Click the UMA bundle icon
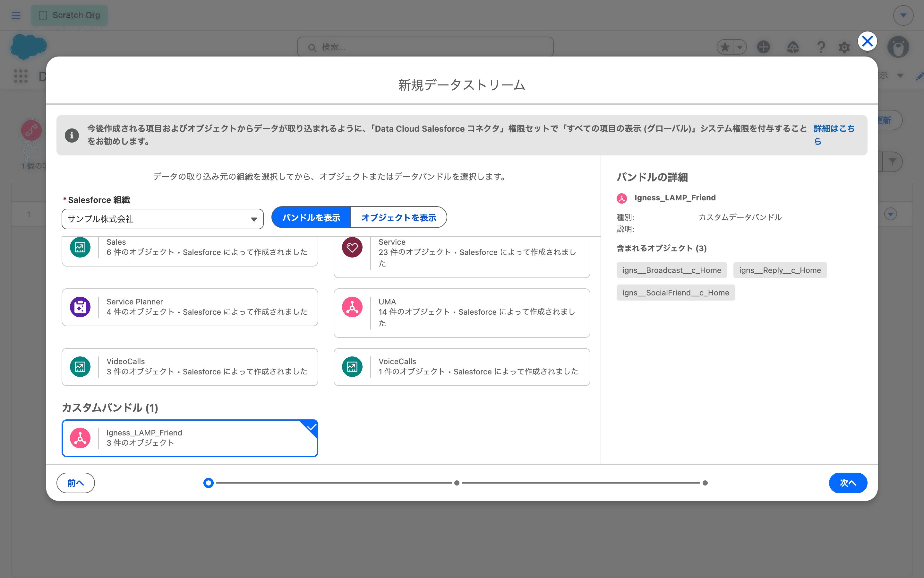Image resolution: width=924 pixels, height=578 pixels. point(352,307)
